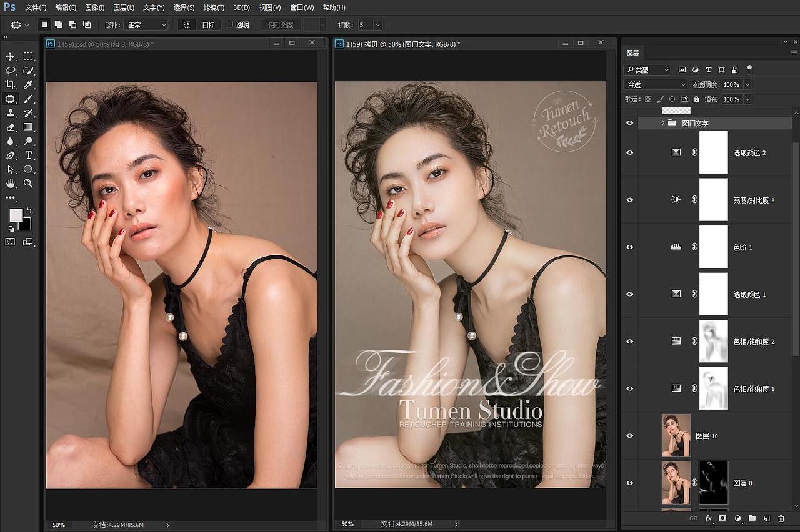Select the Gradient tool

point(28,127)
